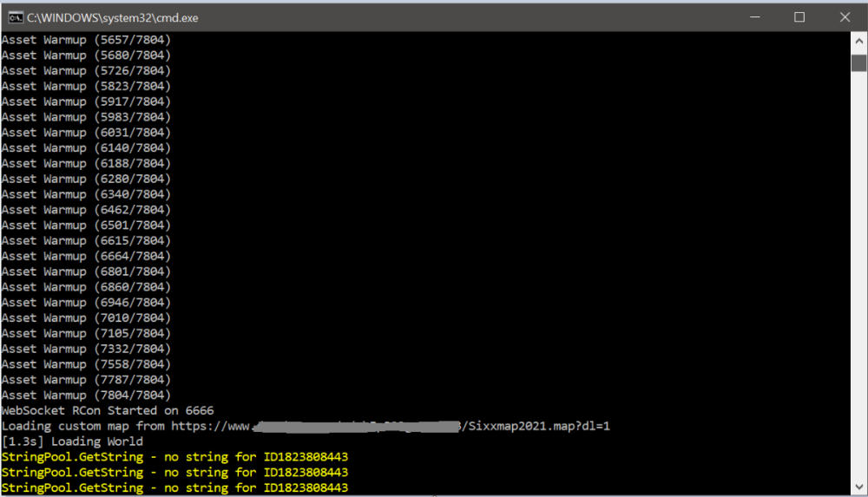Click the Asset Warmup (5657/7804) line
The width and height of the screenshot is (868, 497).
coord(86,40)
